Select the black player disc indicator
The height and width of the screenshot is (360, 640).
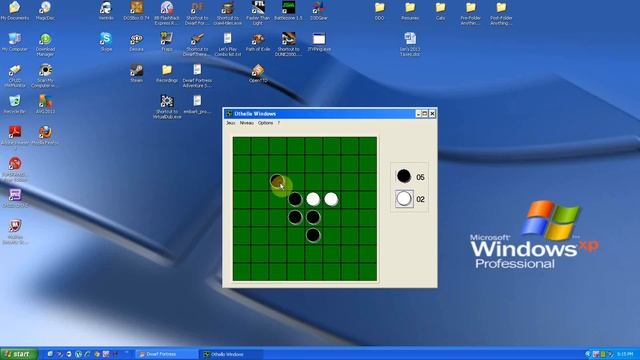pyautogui.click(x=404, y=176)
